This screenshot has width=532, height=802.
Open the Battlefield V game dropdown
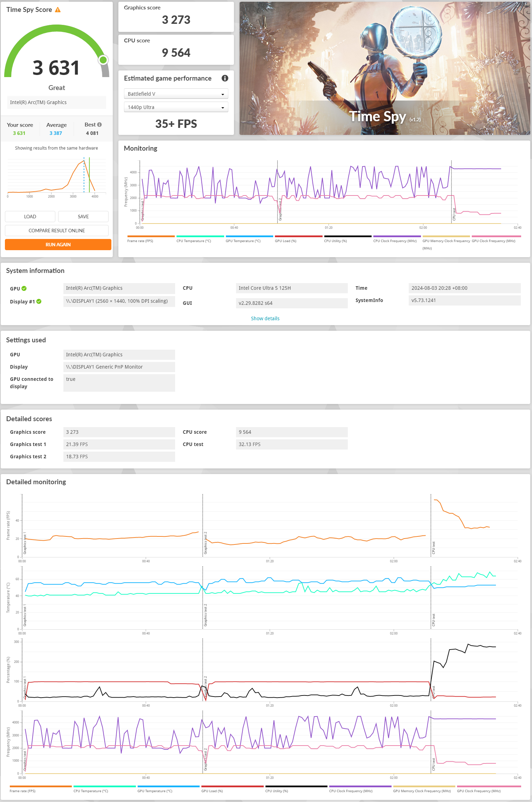point(176,94)
